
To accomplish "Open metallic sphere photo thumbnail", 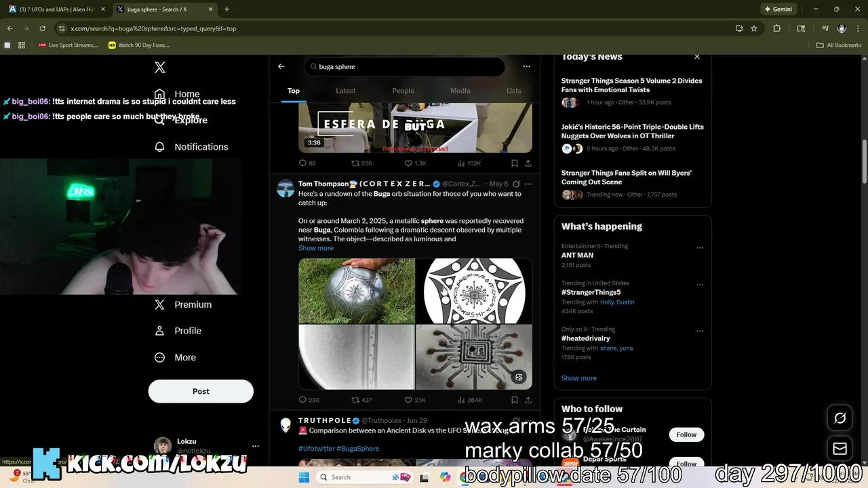I will [x=357, y=291].
